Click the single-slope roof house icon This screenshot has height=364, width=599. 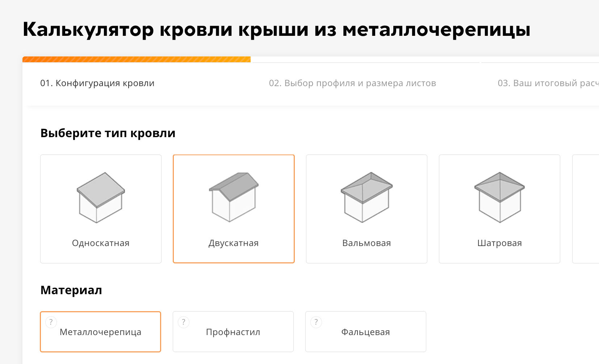pos(101,197)
